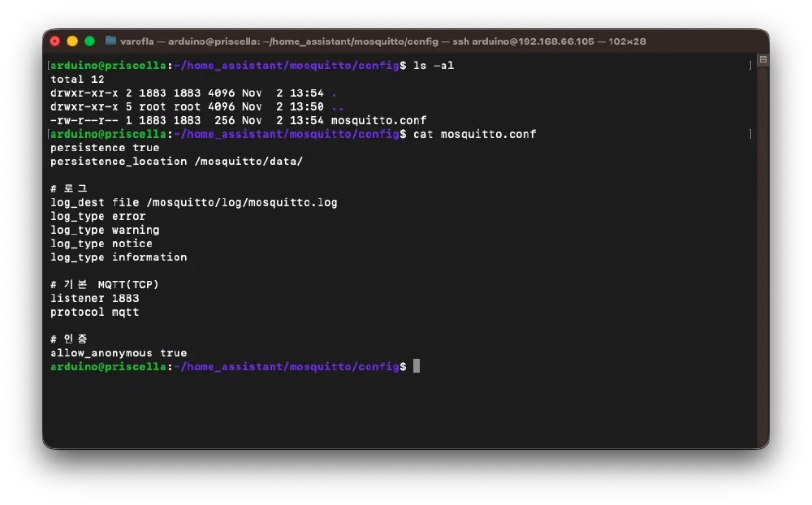
Task: Click the 'log_type warning' line
Action: point(105,230)
